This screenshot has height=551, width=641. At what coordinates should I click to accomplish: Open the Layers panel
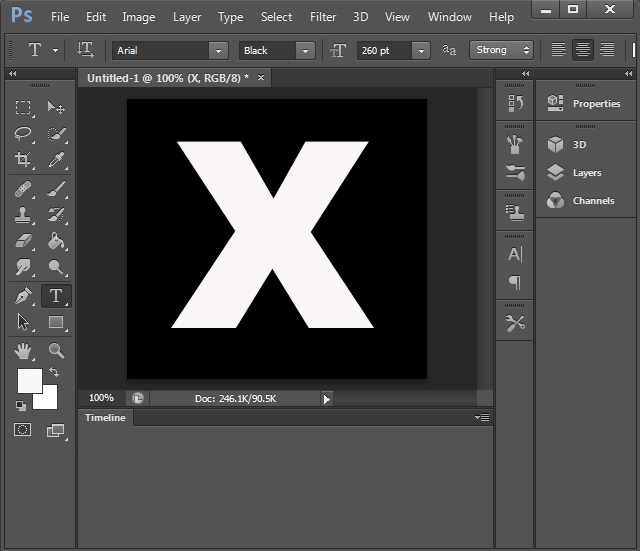[x=574, y=172]
